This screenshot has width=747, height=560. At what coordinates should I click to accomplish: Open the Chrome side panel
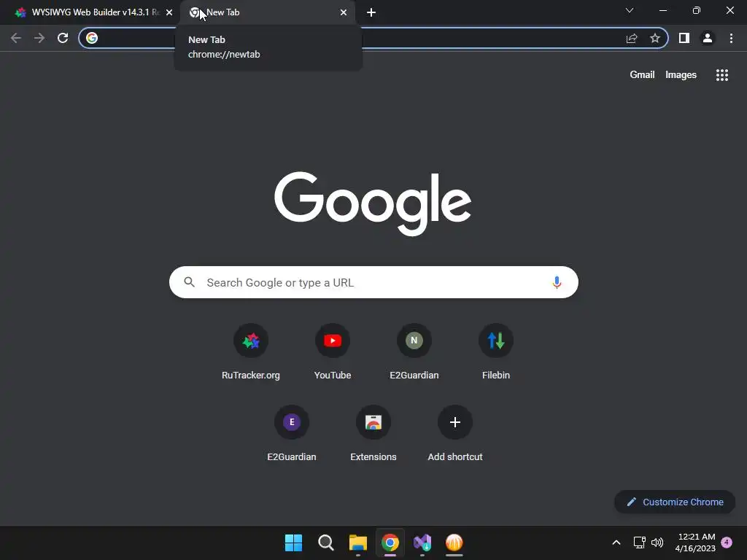coord(684,38)
